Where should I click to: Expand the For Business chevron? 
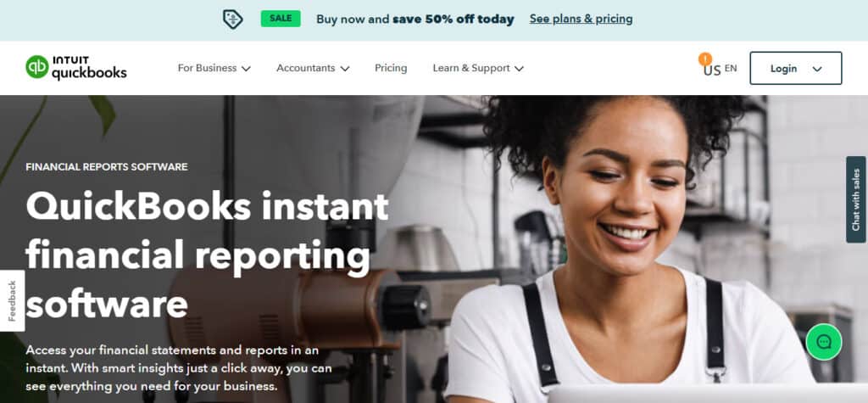246,69
